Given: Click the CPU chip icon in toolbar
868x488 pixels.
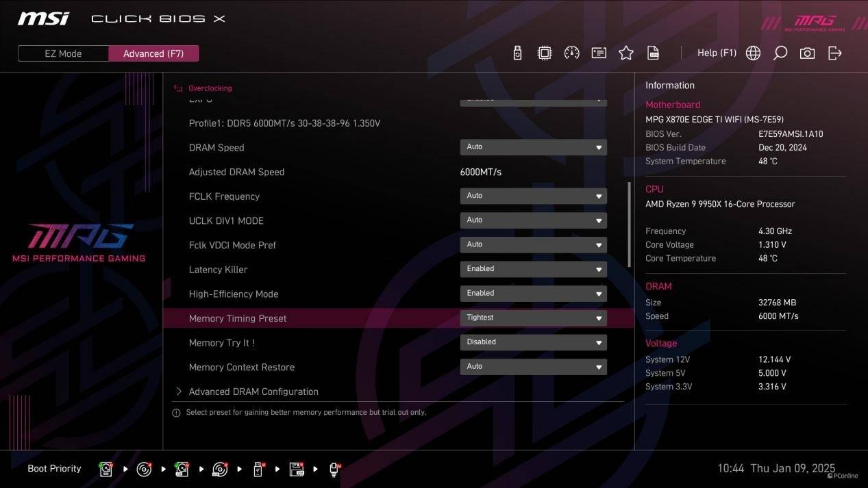Looking at the screenshot, I should coord(545,53).
